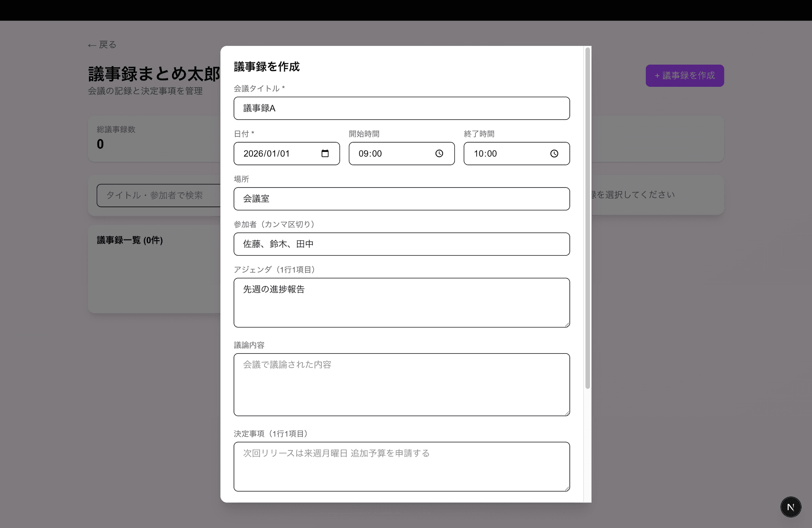Click the ← 戻る back link
812x528 pixels.
click(102, 45)
